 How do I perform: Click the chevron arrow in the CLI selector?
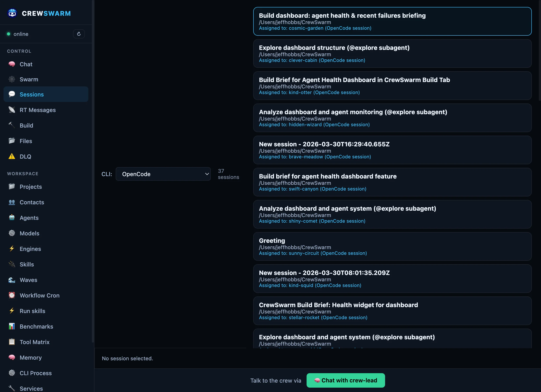207,174
